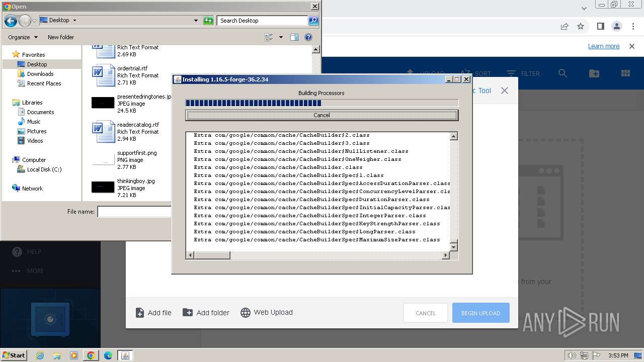
Task: Select Libraries in navigation pane
Action: click(32, 103)
